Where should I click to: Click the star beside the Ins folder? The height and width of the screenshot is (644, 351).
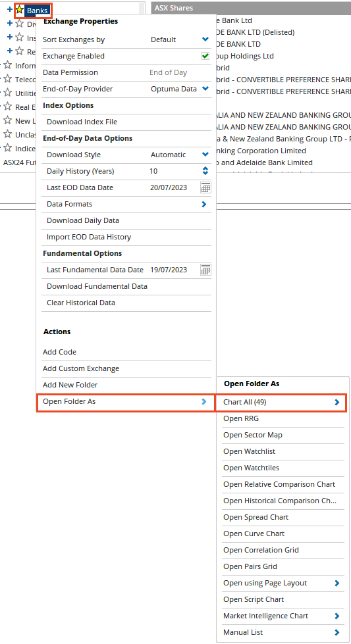pos(19,37)
